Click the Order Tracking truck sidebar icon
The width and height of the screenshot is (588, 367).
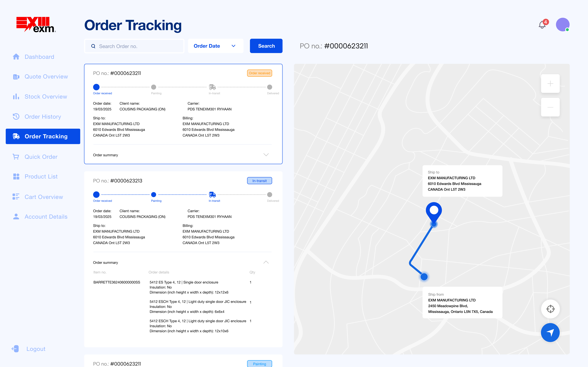pyautogui.click(x=16, y=136)
